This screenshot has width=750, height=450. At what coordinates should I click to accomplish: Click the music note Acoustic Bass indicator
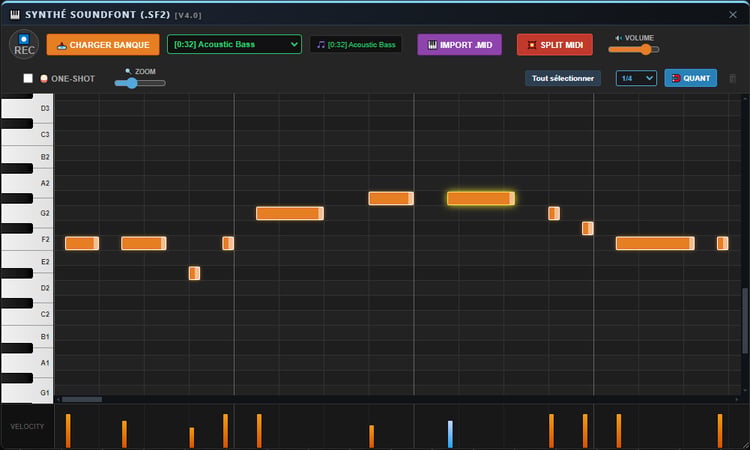click(x=356, y=44)
